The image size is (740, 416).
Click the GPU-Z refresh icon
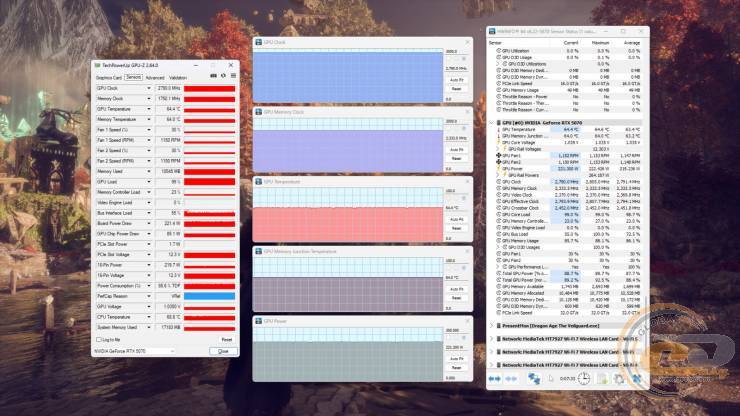223,76
